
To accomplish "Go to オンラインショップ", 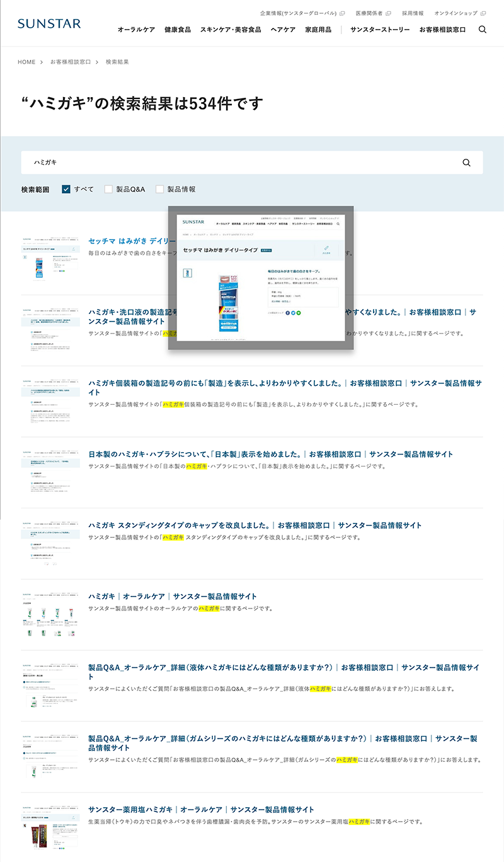I will (x=456, y=13).
